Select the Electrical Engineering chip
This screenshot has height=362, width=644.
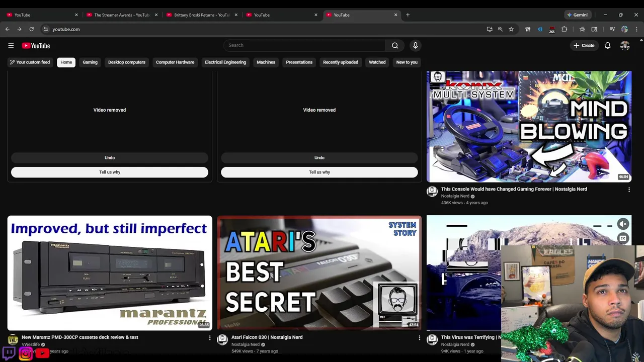pos(225,62)
